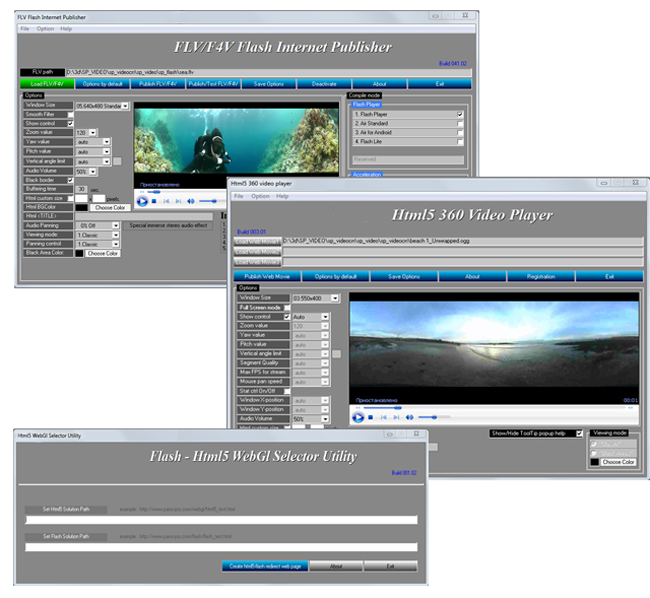Image resolution: width=650 pixels, height=598 pixels.
Task: Open File menu in Html5 360 video player
Action: click(239, 196)
